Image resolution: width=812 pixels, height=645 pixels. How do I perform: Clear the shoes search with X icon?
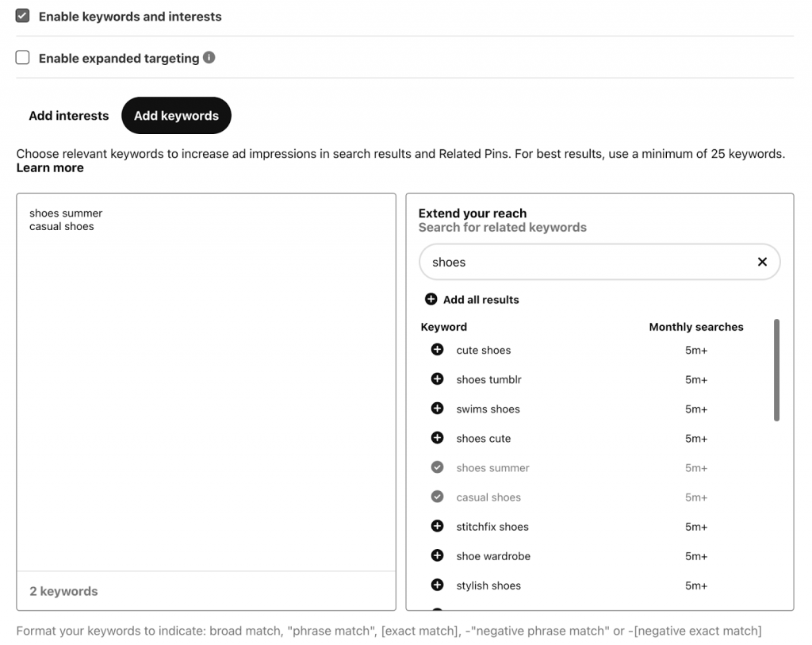[762, 262]
